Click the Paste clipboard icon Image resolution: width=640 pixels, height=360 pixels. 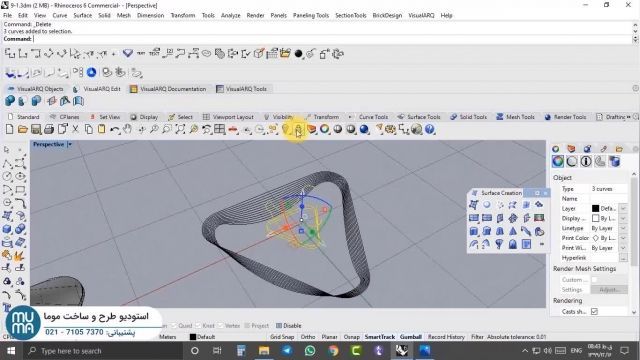(101, 129)
